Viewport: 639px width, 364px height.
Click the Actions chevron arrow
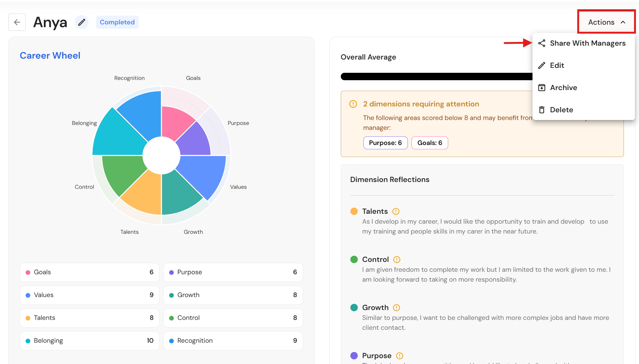(x=623, y=22)
